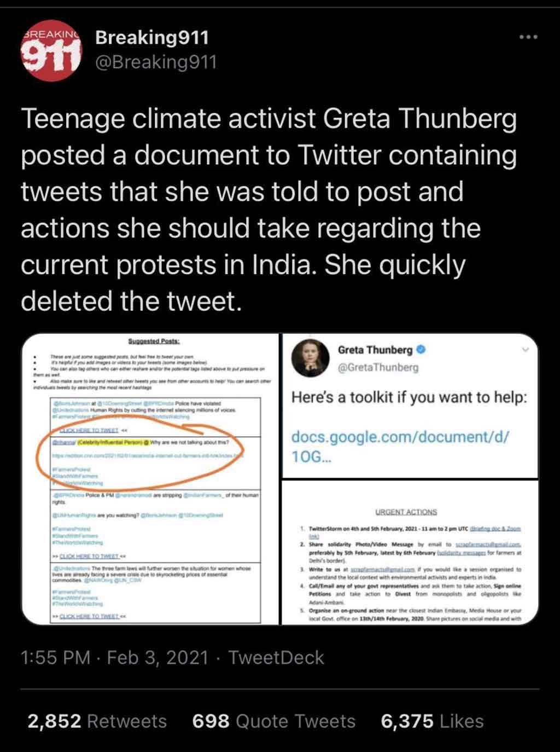
Task: Click verified badge next to Greta Thunberg
Action: [x=422, y=349]
